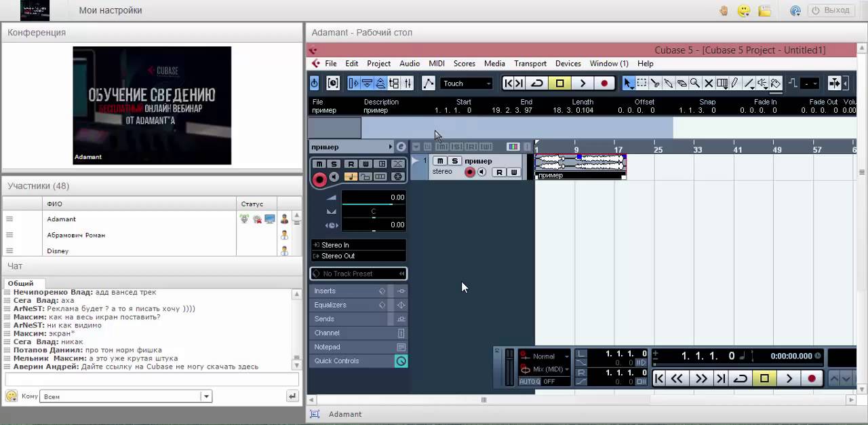Select audio event пример in timeline
Viewport: 868px width, 425px height.
[x=580, y=166]
